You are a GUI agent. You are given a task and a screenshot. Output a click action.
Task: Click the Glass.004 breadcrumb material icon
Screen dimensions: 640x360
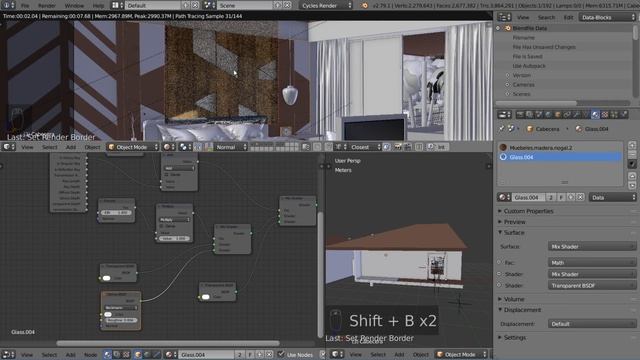coord(579,129)
